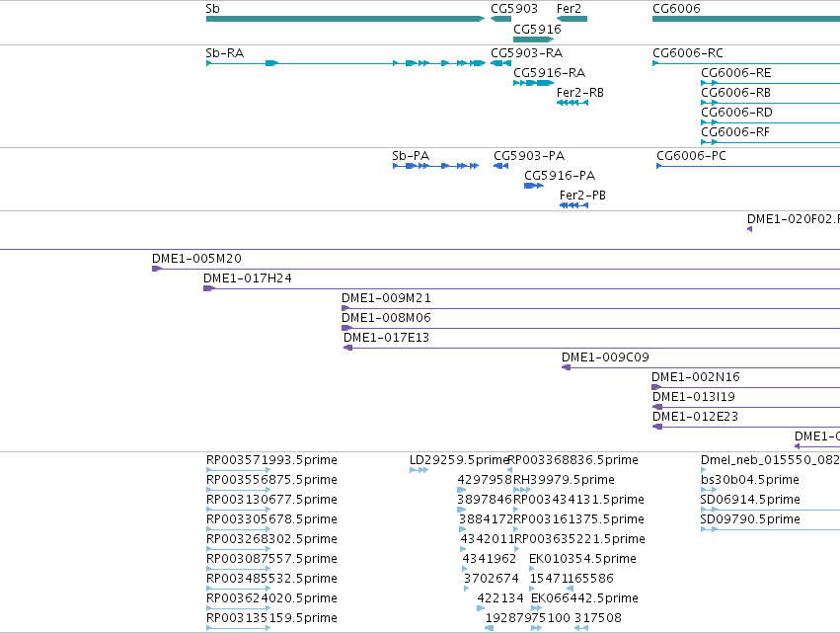The width and height of the screenshot is (840, 633).
Task: Select the CG5903-PA protein feature
Action: tap(500, 166)
